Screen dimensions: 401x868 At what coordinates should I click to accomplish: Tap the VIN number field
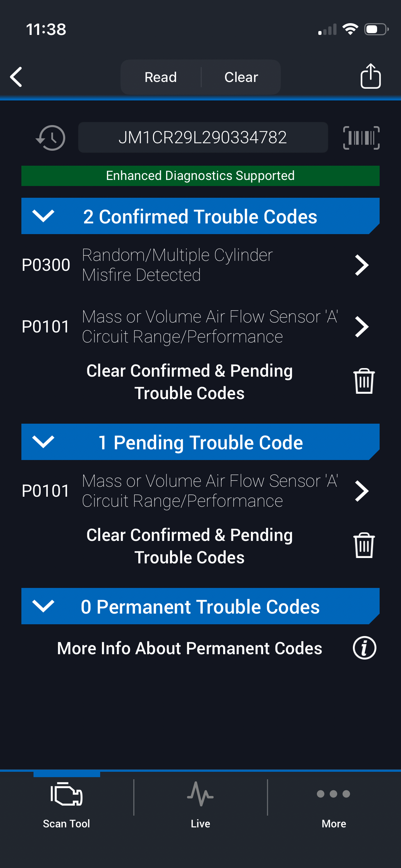(x=203, y=138)
